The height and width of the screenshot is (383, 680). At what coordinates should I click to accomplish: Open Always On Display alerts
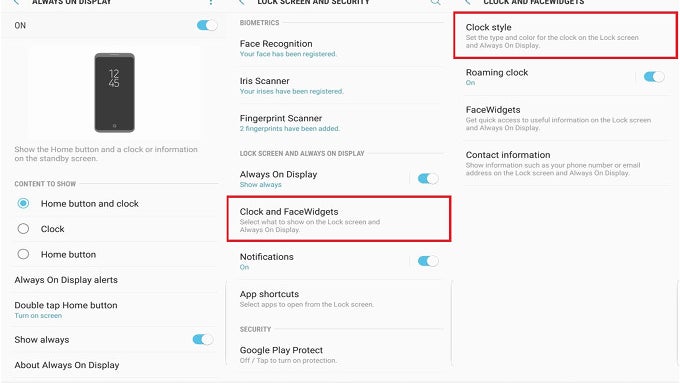pyautogui.click(x=114, y=280)
